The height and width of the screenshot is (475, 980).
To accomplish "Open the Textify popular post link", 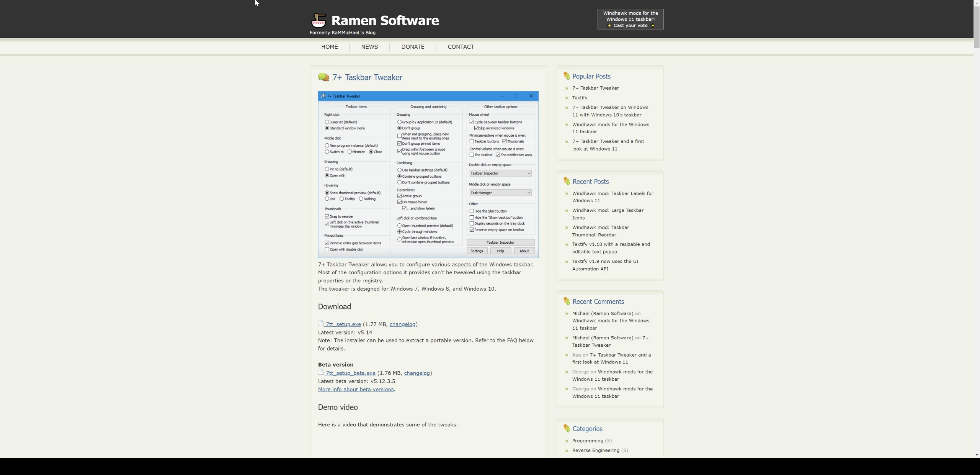I will point(580,98).
